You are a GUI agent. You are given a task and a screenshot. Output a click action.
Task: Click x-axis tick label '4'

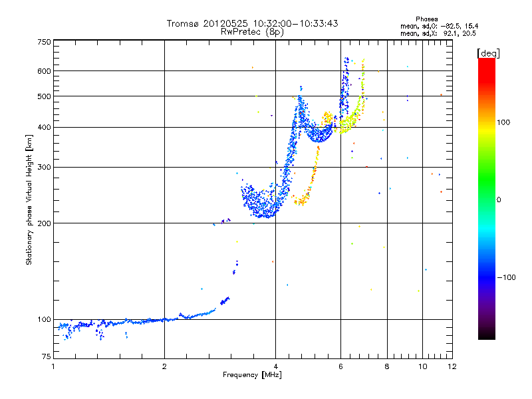(276, 366)
